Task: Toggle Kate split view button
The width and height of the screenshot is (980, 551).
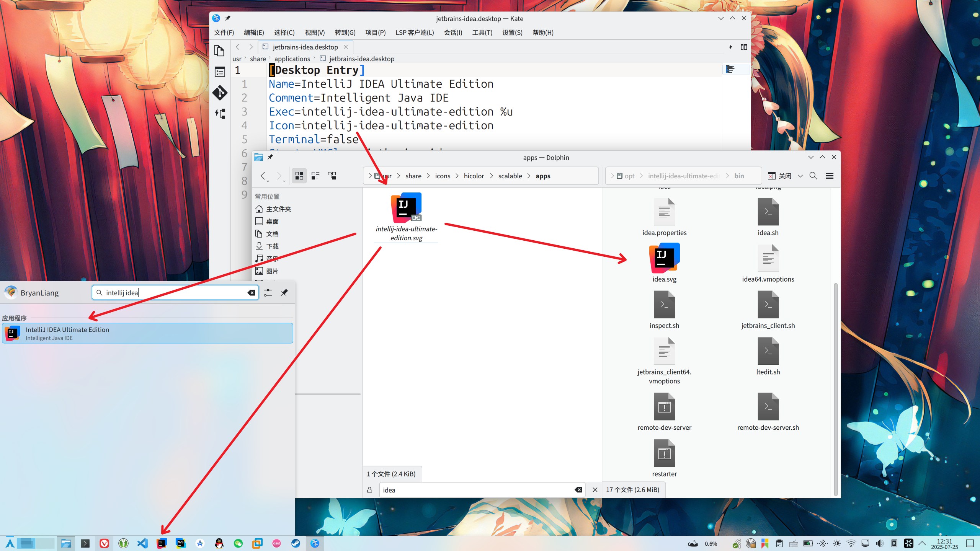Action: pos(743,47)
